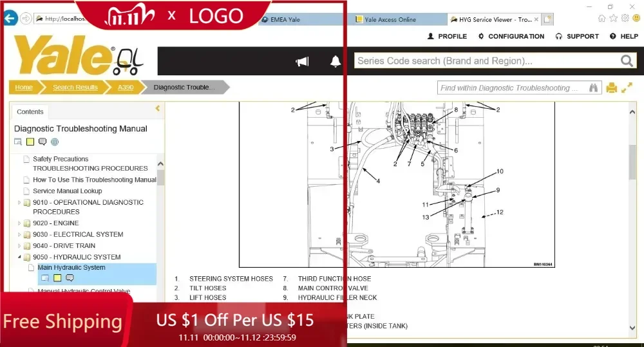Expand the 9020 Engine node
The width and height of the screenshot is (644, 347).
(19, 223)
